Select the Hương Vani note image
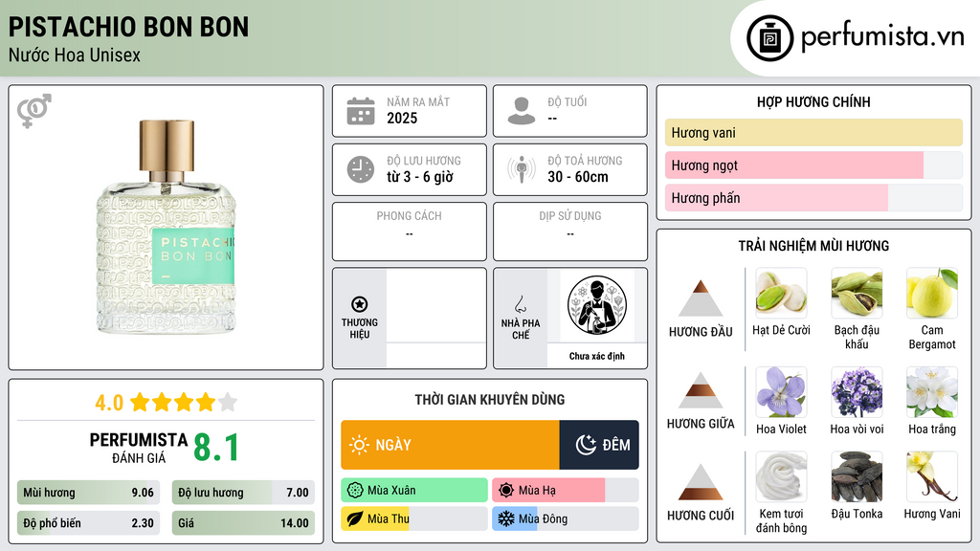This screenshot has height=551, width=980. (932, 477)
